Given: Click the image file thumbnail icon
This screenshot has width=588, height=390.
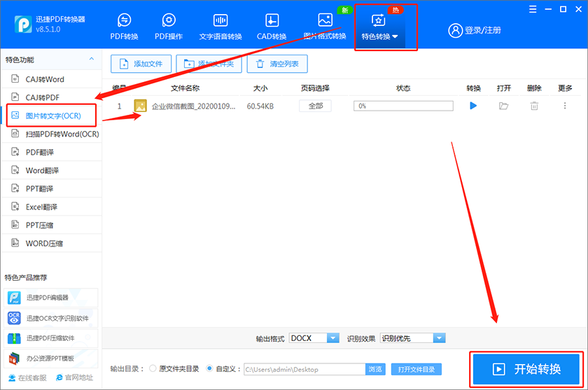Looking at the screenshot, I should (140, 106).
